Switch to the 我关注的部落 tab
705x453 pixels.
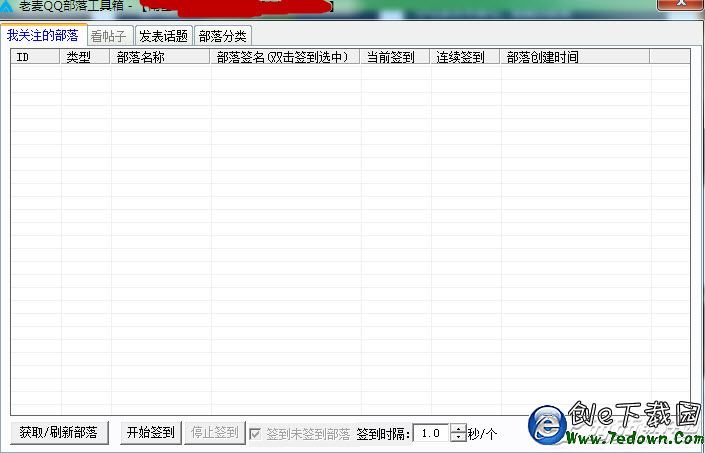pos(43,35)
